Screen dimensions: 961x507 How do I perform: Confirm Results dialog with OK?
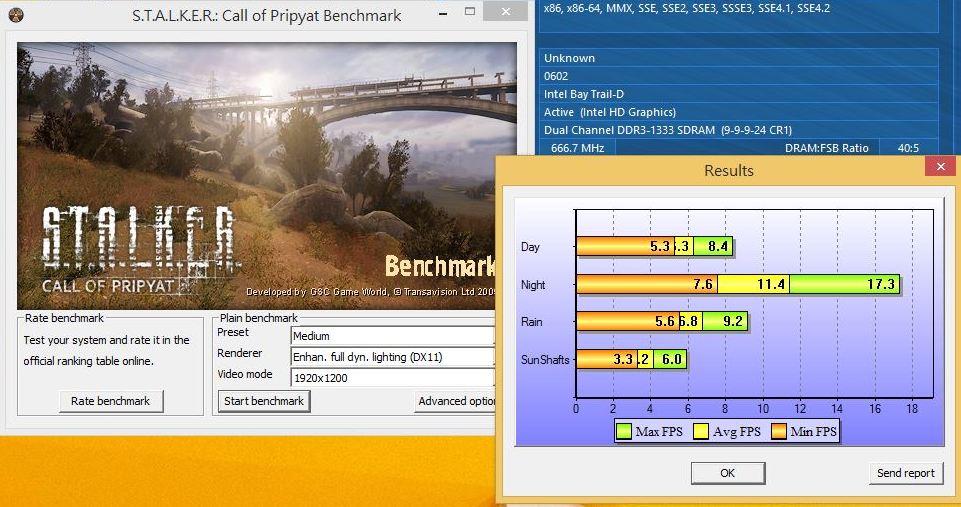pos(727,473)
